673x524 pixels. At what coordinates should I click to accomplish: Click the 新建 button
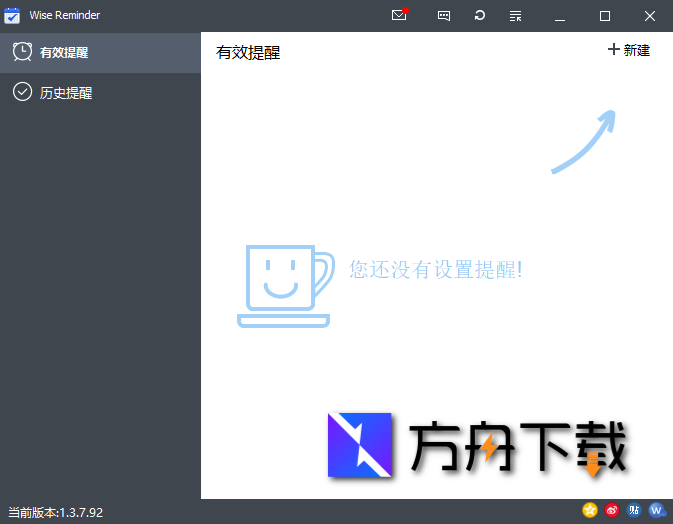(x=629, y=50)
